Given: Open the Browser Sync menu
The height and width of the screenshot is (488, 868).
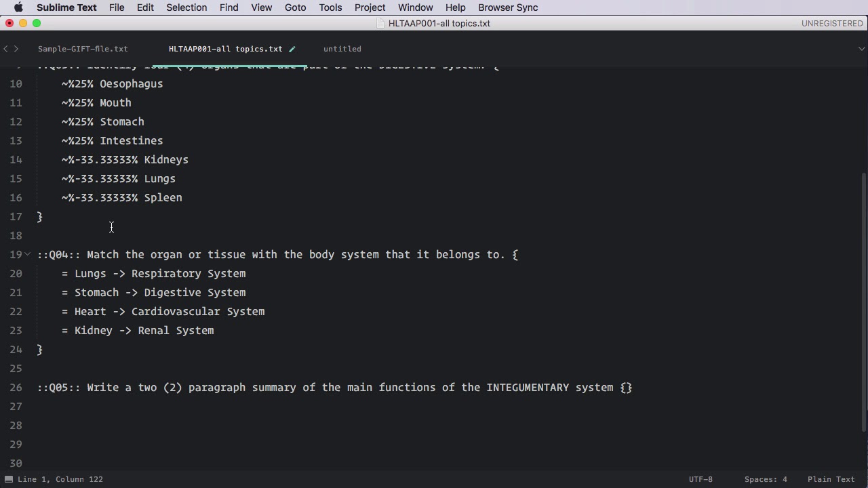Looking at the screenshot, I should point(508,7).
